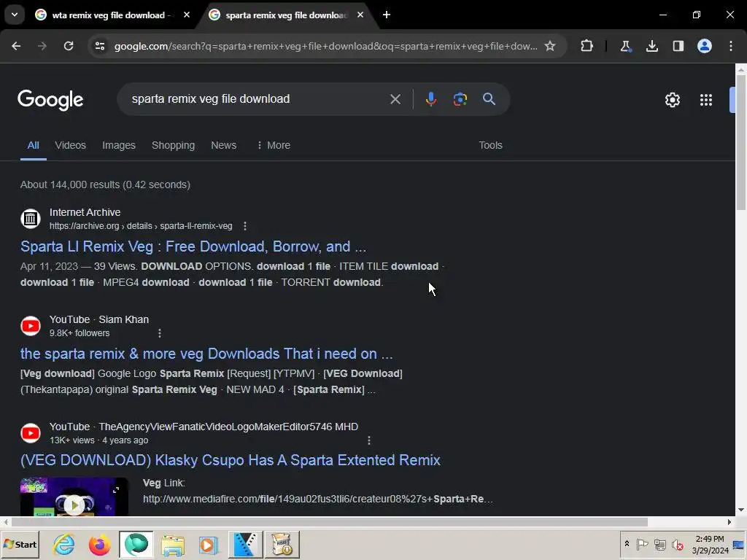Click the scroll-down arrow of vertical scrollbar

pos(741,510)
